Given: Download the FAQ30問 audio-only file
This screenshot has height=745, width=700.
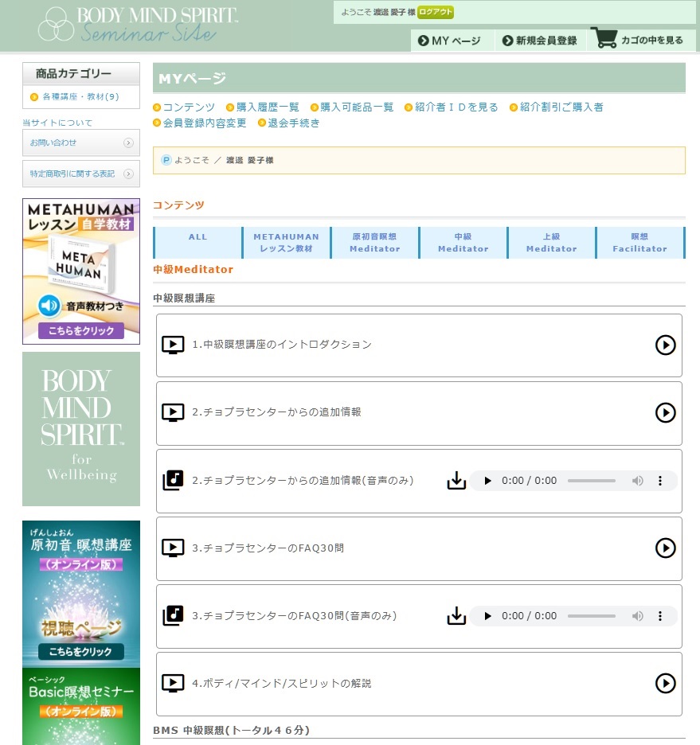Looking at the screenshot, I should pyautogui.click(x=456, y=616).
